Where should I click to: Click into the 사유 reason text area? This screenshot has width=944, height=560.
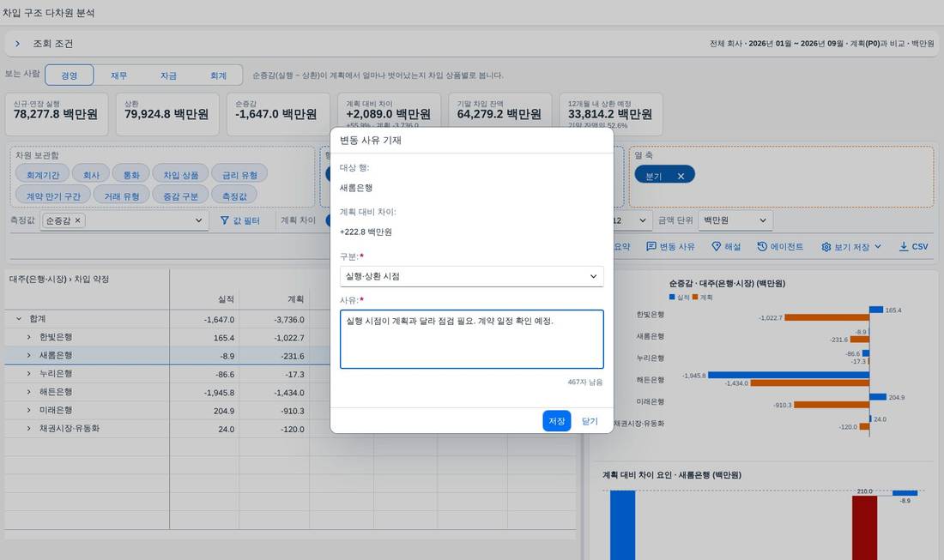471,340
